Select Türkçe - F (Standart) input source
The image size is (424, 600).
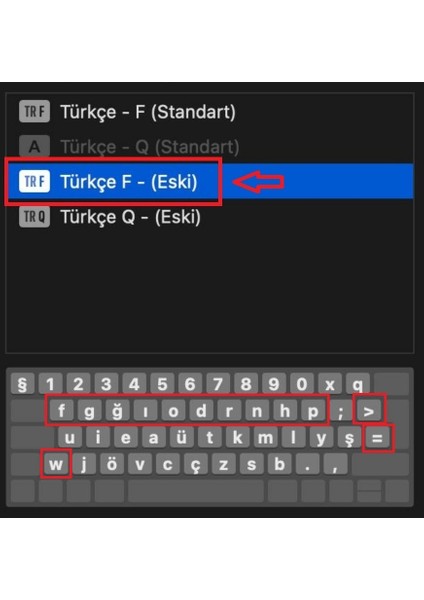click(x=209, y=112)
